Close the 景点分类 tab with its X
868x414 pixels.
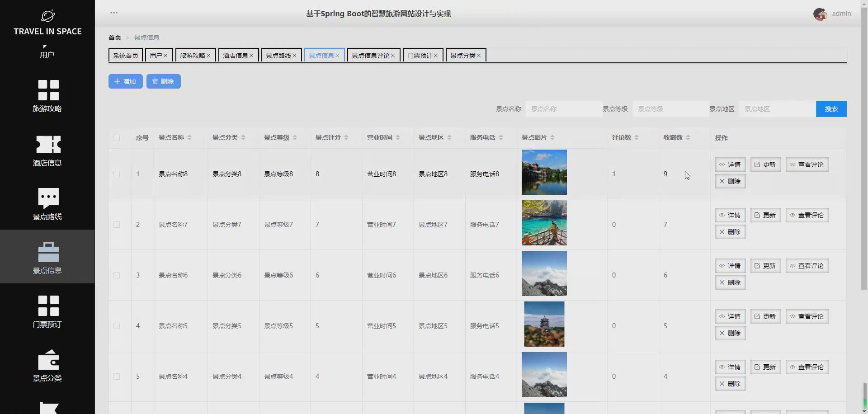479,56
